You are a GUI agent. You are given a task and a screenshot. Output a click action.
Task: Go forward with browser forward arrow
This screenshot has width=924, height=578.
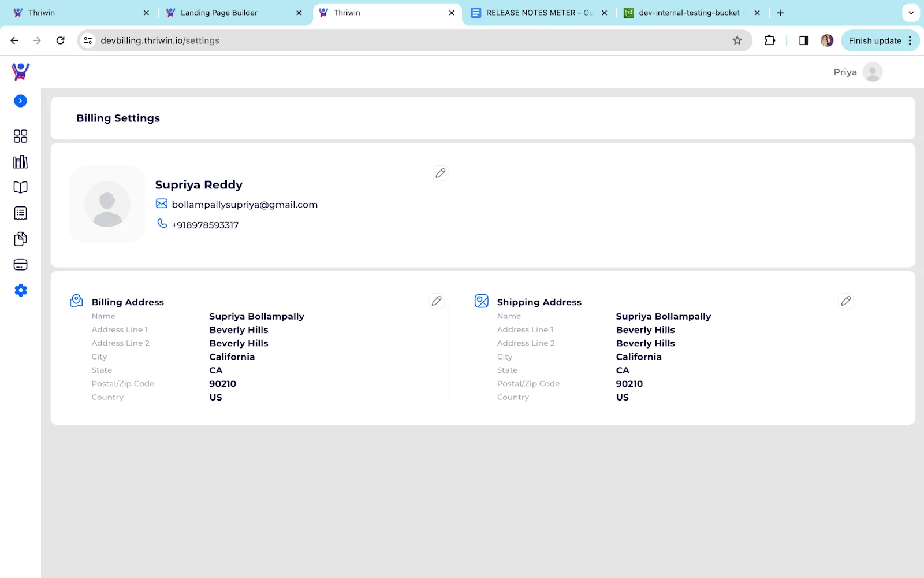coord(37,40)
